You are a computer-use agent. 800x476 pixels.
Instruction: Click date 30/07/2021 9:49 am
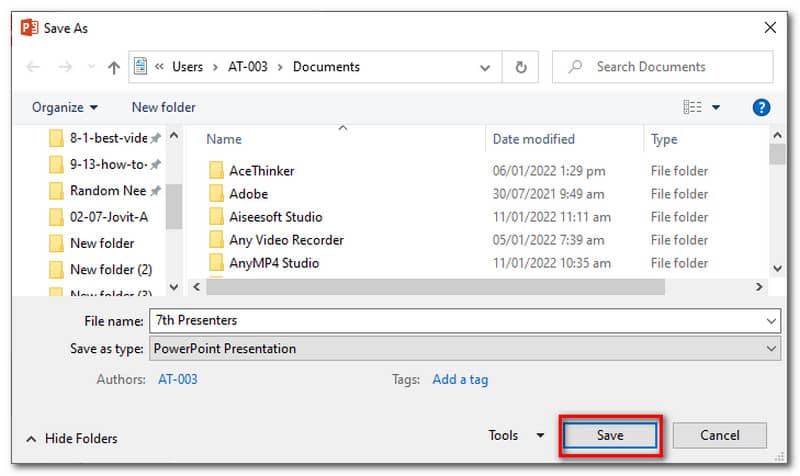(548, 194)
